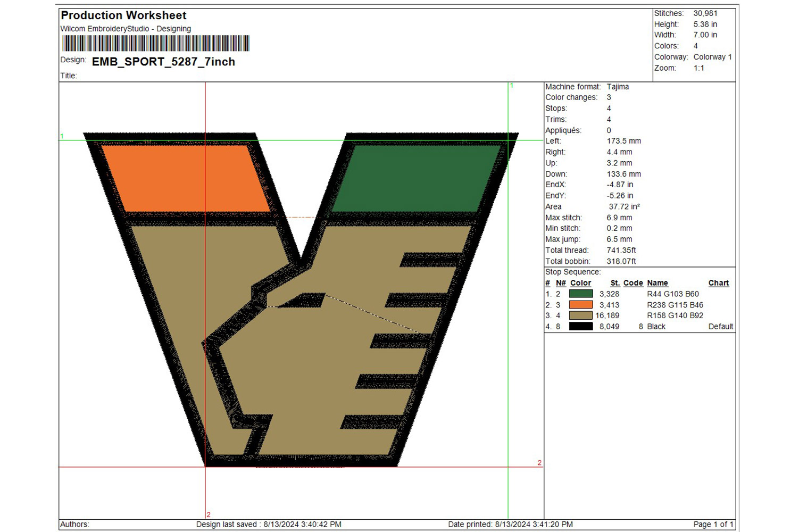Click the width value 7.00 in
This screenshot has width=799, height=532.
(x=705, y=35)
